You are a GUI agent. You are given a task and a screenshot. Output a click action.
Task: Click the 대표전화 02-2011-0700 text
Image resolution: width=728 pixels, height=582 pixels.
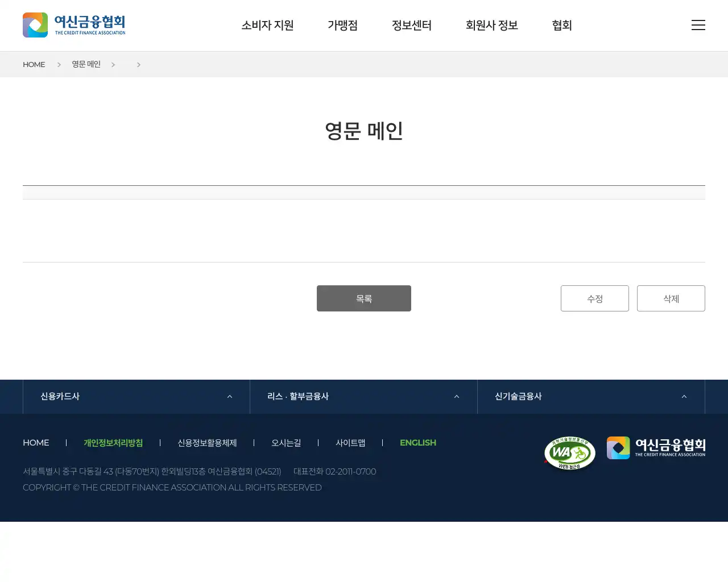pyautogui.click(x=334, y=472)
